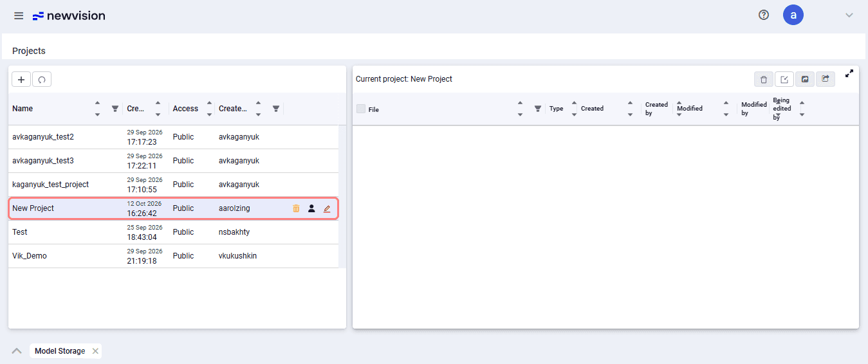
Task: Click the Projects page heading
Action: (x=29, y=51)
